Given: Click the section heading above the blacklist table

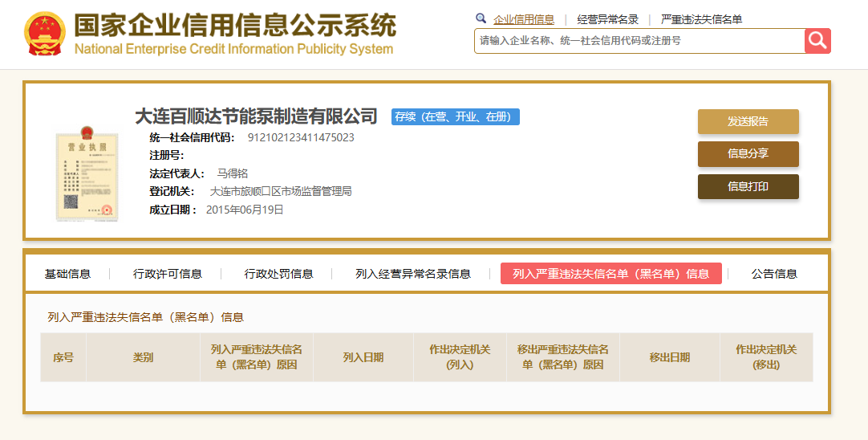Looking at the screenshot, I should click(145, 317).
